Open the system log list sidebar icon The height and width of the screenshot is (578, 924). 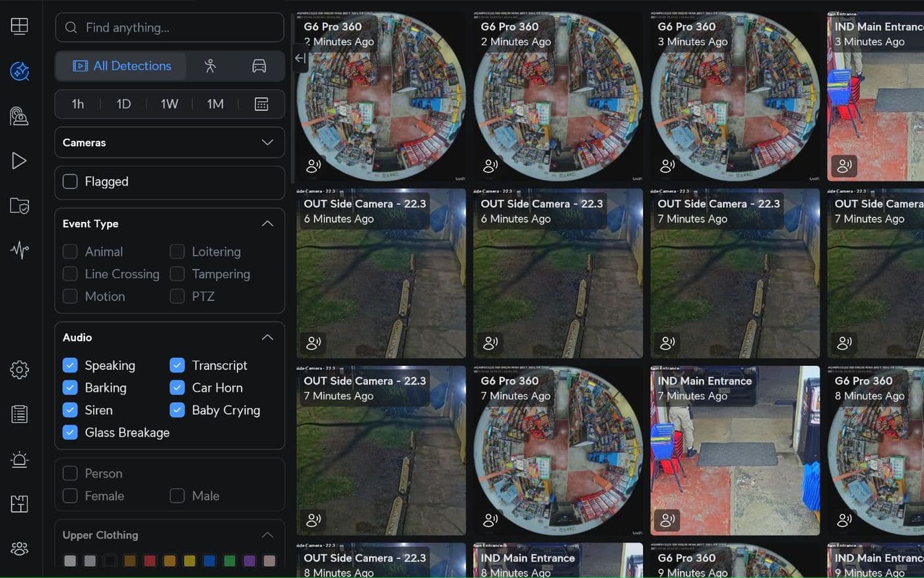19,414
